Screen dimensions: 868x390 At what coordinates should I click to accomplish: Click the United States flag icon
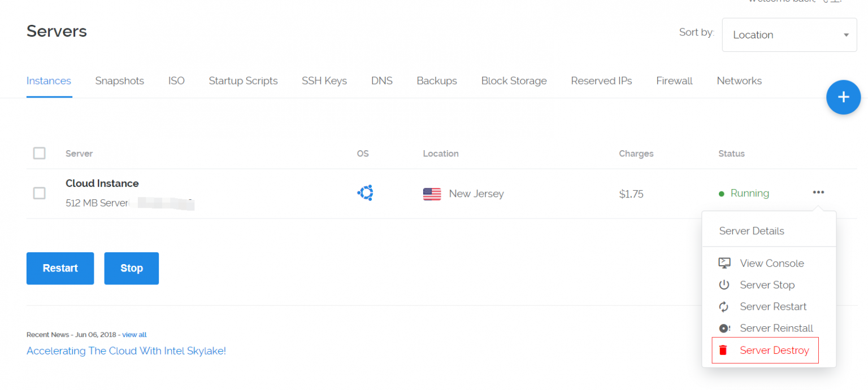click(x=432, y=194)
